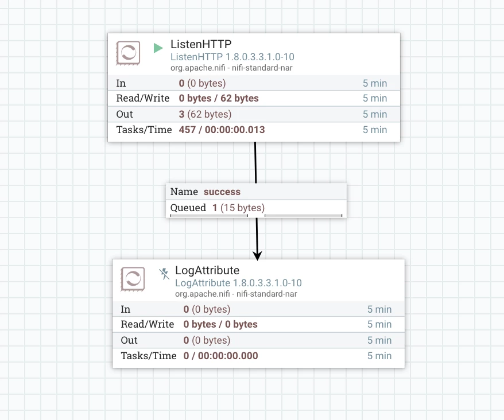The height and width of the screenshot is (420, 504).
Task: Click the invalid/stopped status icon on LogAttribute
Action: tap(164, 274)
